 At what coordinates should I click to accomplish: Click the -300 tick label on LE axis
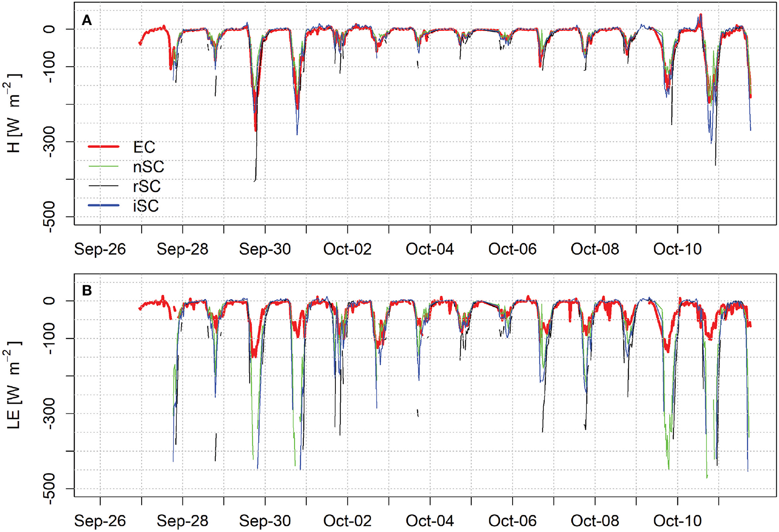50,413
